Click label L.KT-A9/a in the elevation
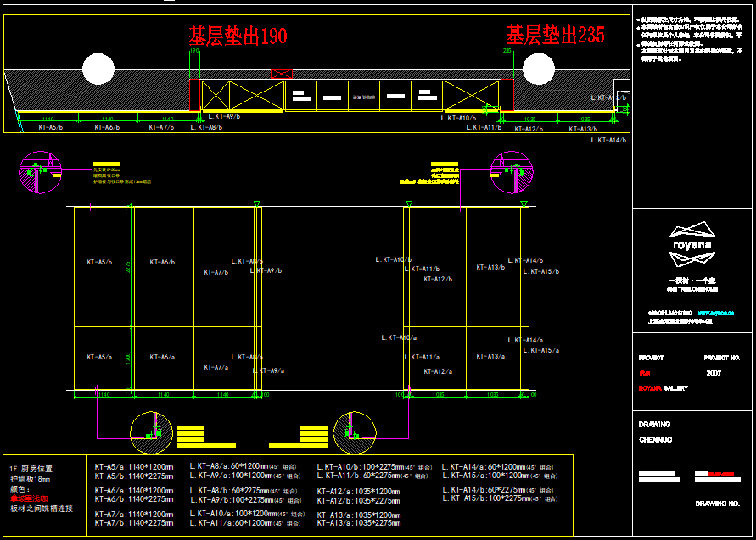 [268, 370]
